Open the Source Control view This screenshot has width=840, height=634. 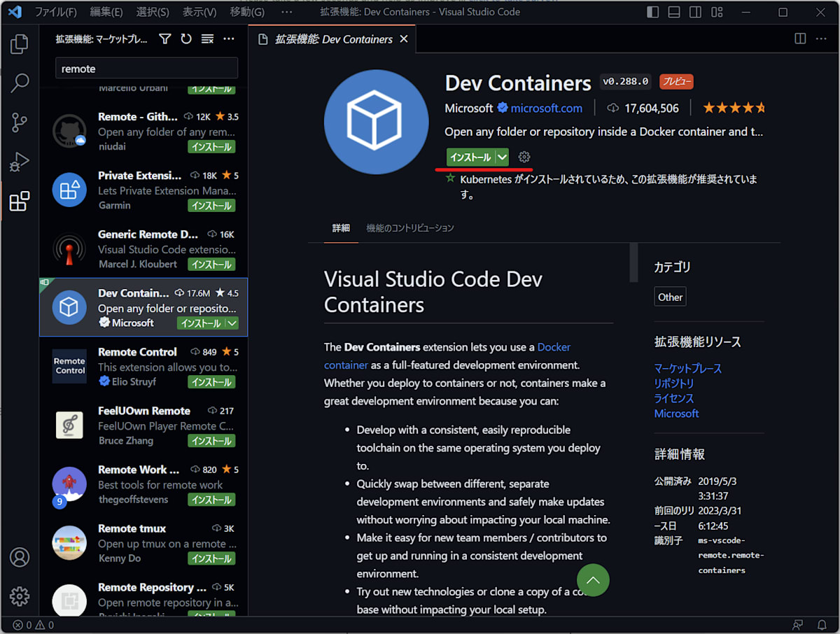(x=19, y=122)
